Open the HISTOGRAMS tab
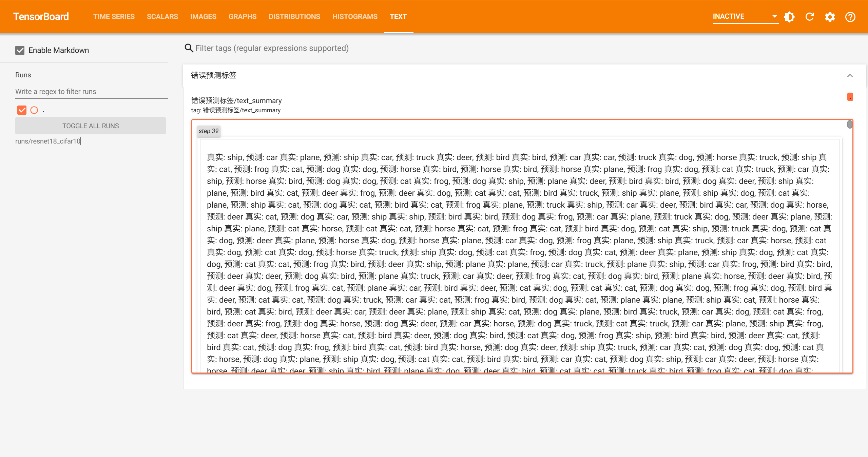The width and height of the screenshot is (868, 457). [x=354, y=17]
